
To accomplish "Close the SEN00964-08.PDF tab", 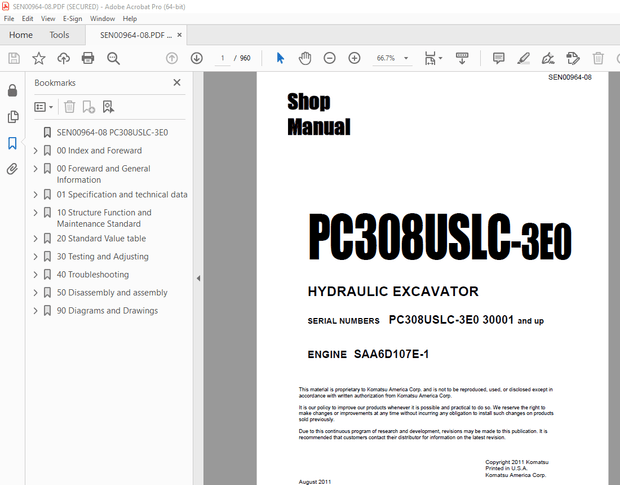I will point(180,35).
